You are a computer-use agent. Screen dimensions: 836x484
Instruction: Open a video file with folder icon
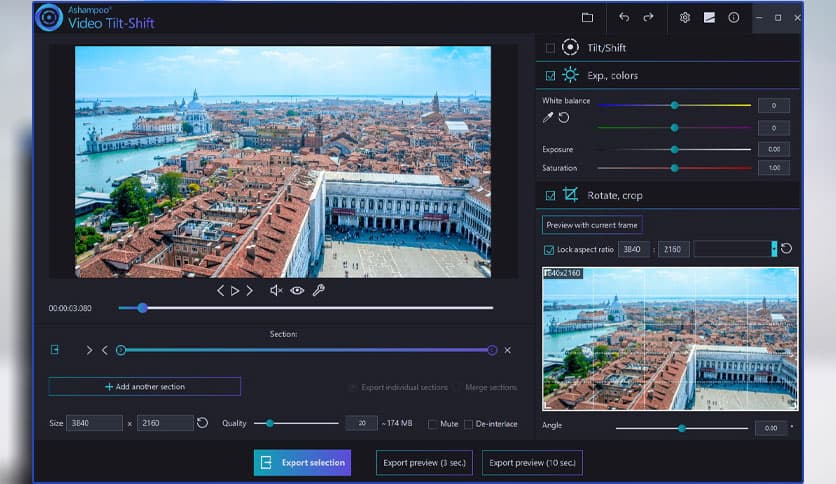[587, 18]
